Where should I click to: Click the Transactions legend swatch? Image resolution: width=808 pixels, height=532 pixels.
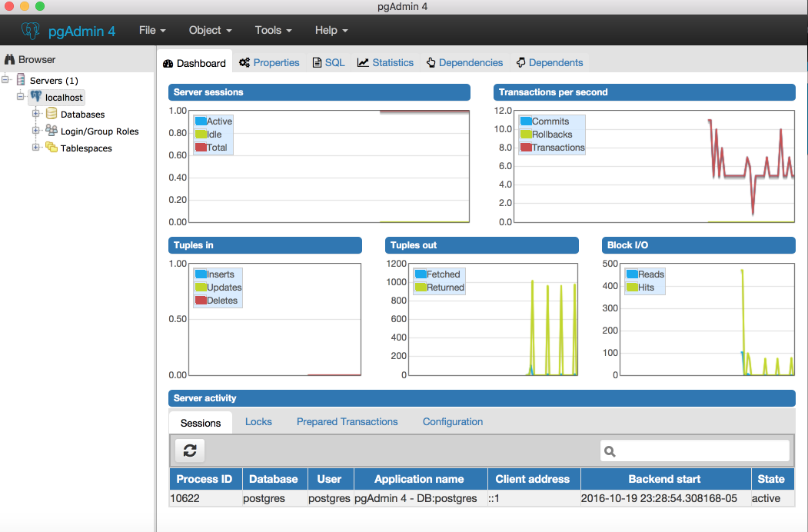pos(526,147)
